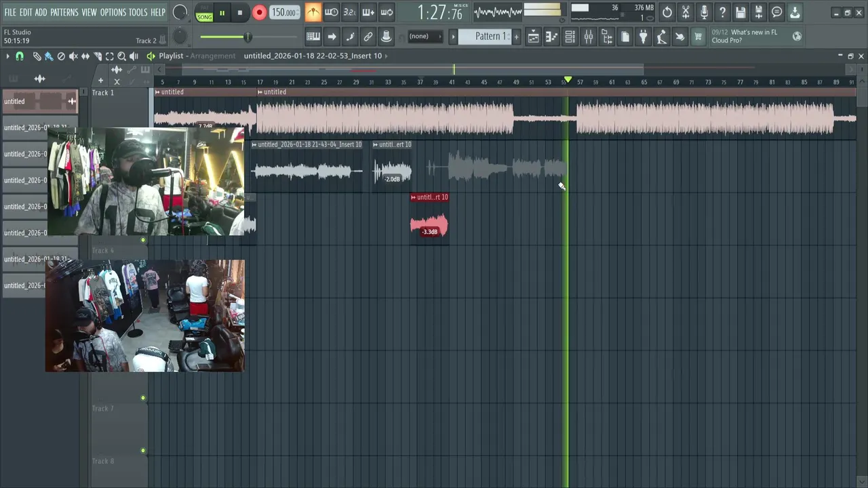Open the FILE menu
The image size is (868, 488).
pyautogui.click(x=10, y=13)
